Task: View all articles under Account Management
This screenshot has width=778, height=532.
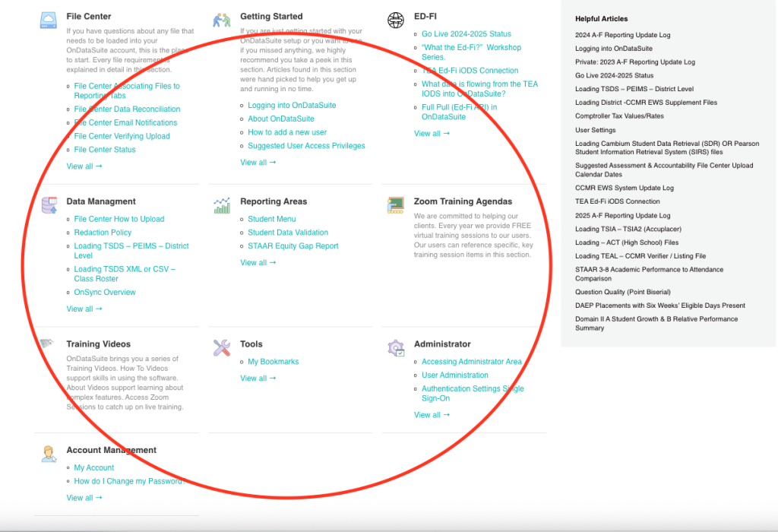Action: pos(84,498)
